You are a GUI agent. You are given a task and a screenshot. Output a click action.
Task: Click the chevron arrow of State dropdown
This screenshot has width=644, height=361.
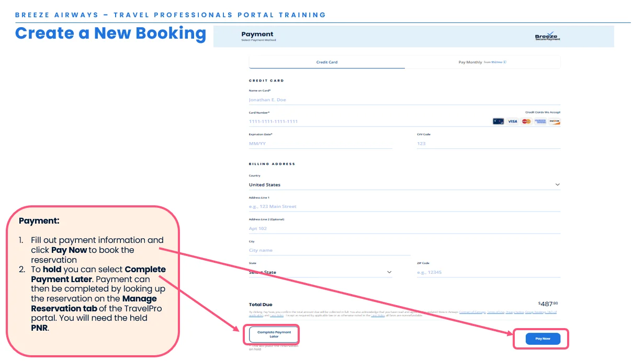coord(389,272)
